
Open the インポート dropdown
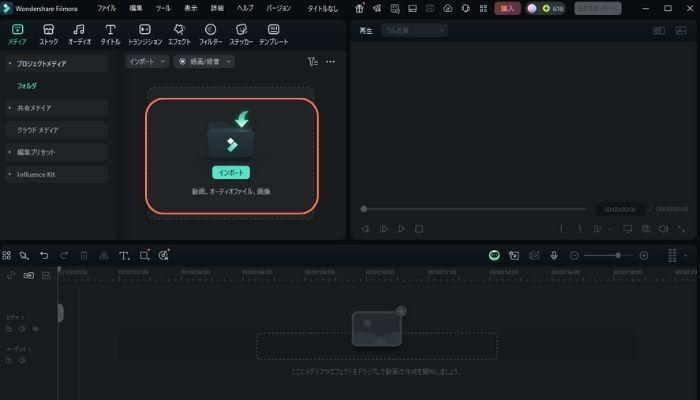point(147,62)
